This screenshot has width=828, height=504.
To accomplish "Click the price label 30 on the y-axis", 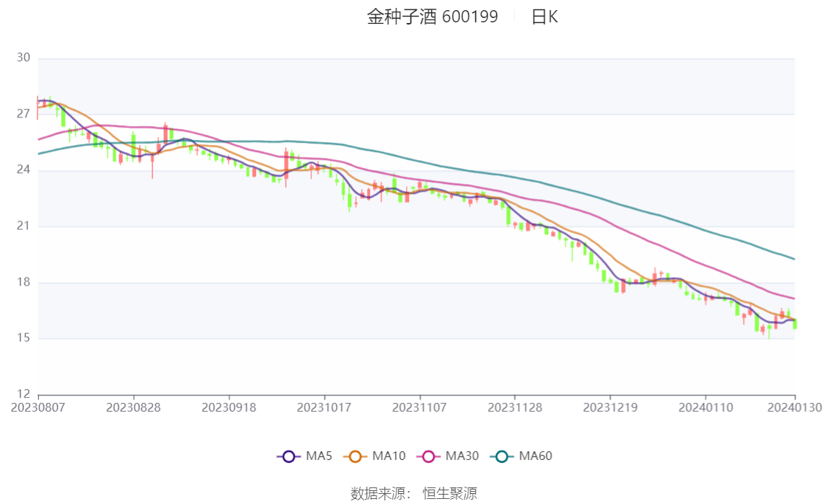I will (x=23, y=58).
